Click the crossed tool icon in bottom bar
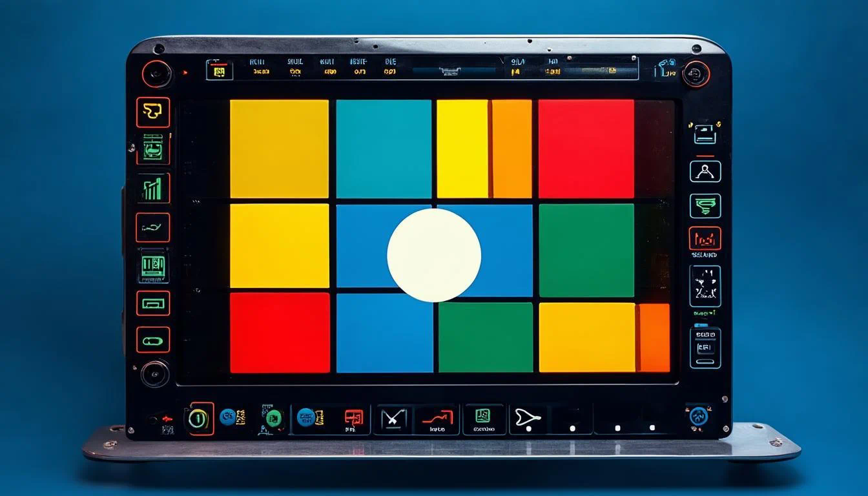Image resolution: width=868 pixels, height=496 pixels. (x=393, y=420)
